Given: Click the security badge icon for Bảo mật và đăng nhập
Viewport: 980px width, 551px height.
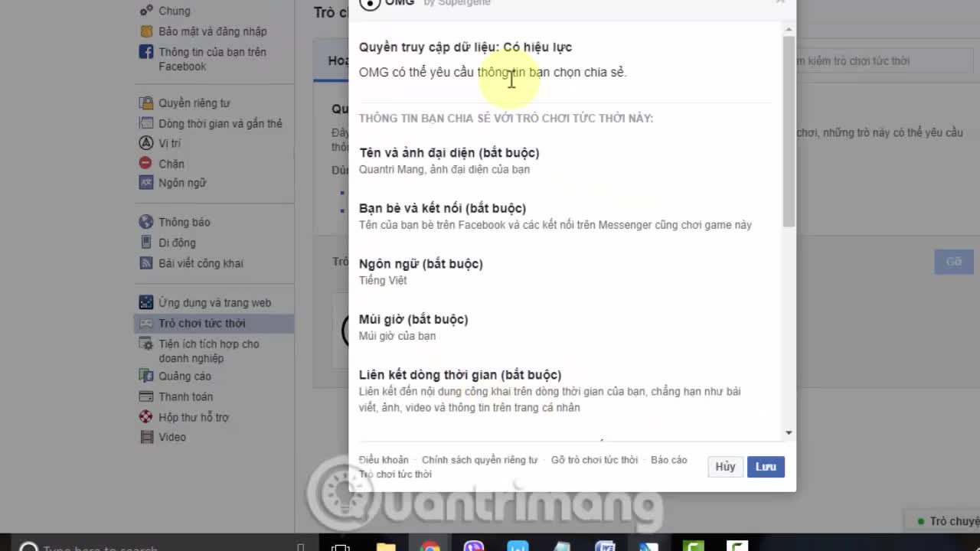Looking at the screenshot, I should coord(145,31).
